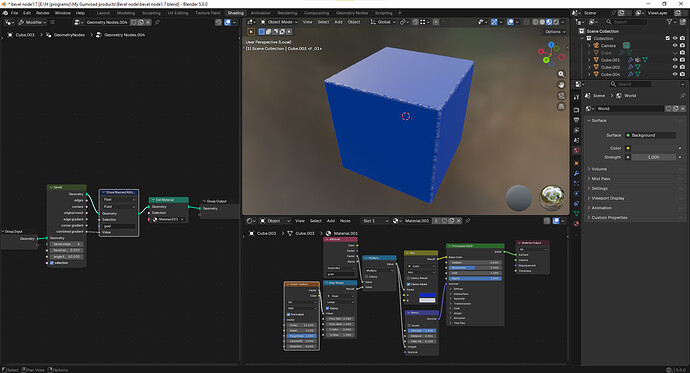
Task: Hide Cube.001 via its eye icon
Action: [675, 60]
